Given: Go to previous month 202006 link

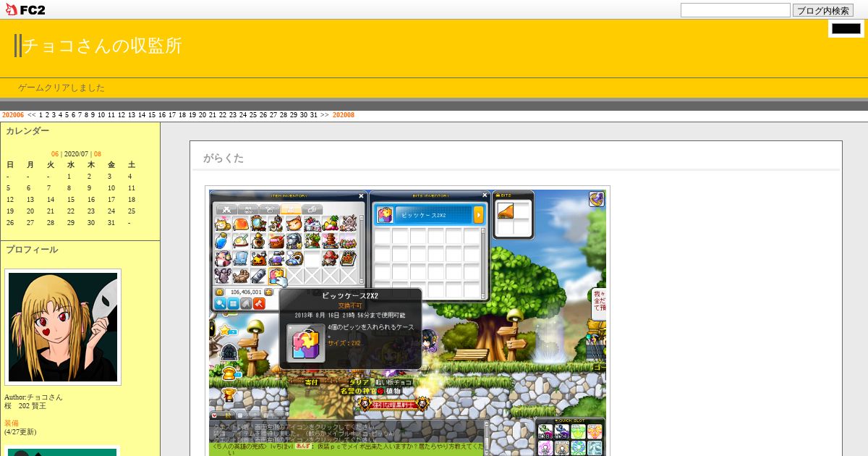Looking at the screenshot, I should (x=13, y=114).
